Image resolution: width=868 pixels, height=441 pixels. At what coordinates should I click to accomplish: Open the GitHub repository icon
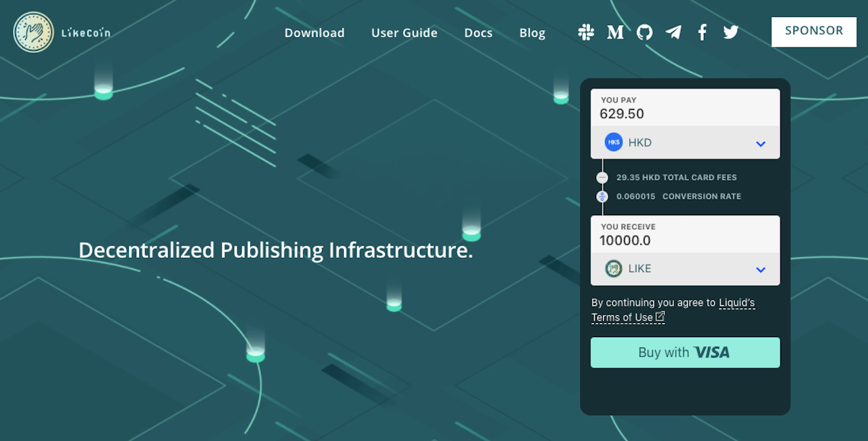pos(644,32)
